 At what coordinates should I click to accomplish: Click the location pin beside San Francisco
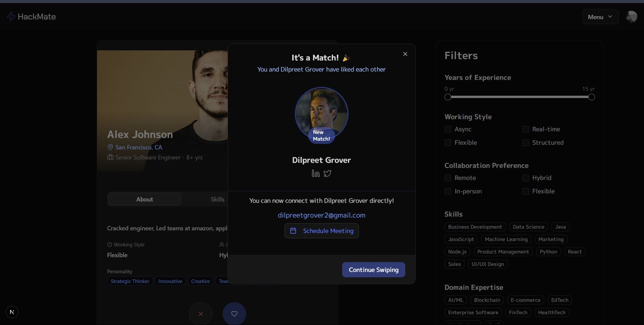coord(110,147)
